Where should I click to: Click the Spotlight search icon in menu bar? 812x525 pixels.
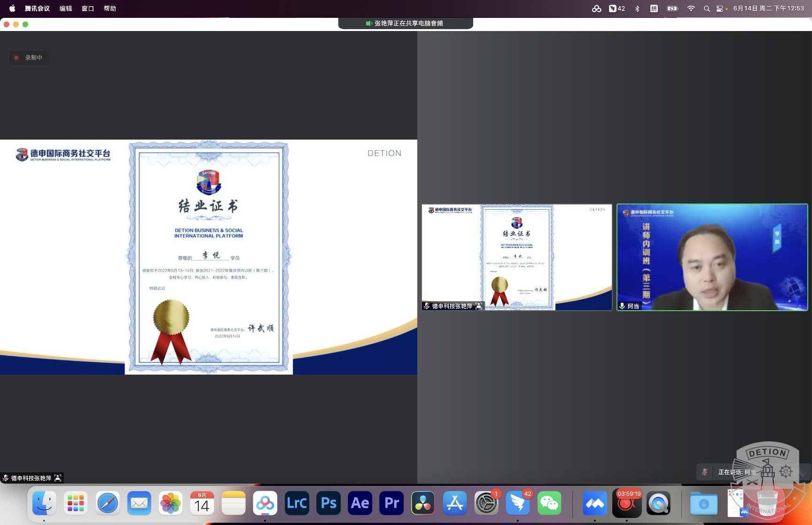click(707, 8)
